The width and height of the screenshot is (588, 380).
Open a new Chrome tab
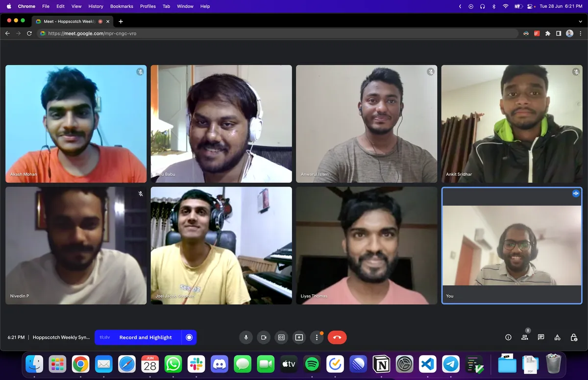[x=121, y=21]
